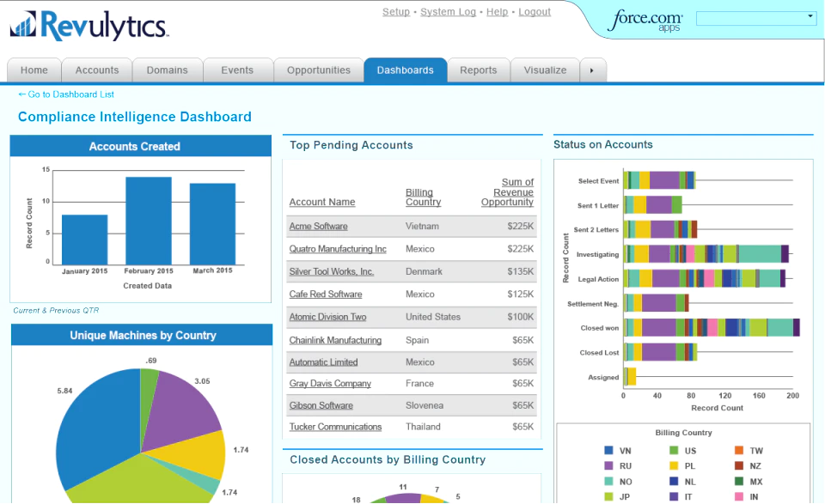Viewport: 825px width, 504px height.
Task: Open the System Log link
Action: (x=448, y=11)
